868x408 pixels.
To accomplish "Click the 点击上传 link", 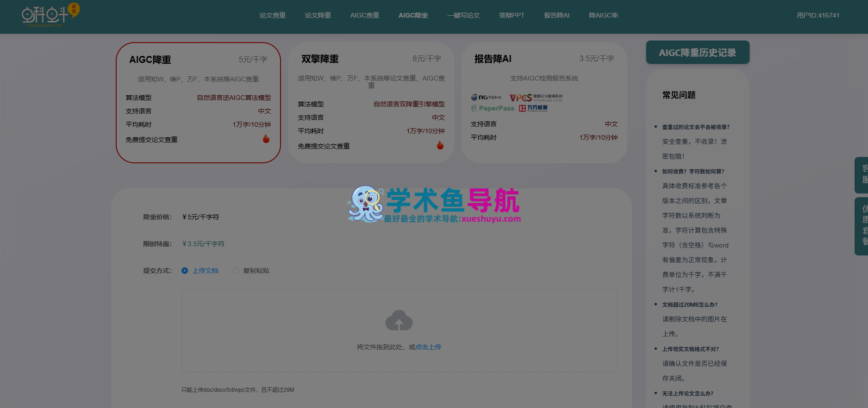I will (x=428, y=347).
